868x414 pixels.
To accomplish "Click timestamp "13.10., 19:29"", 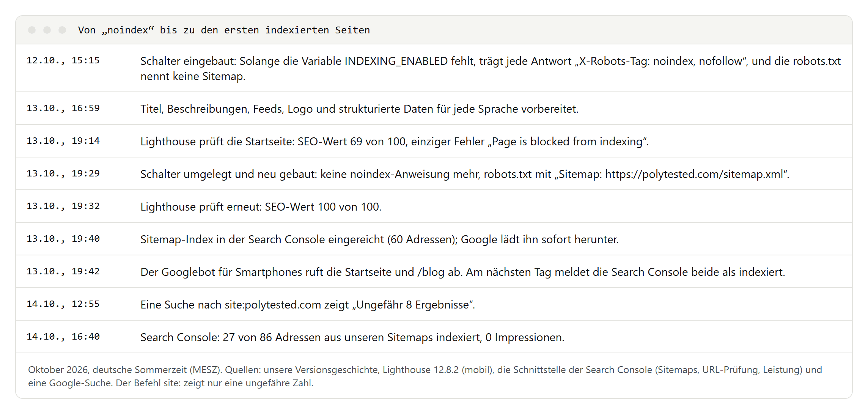I will (x=63, y=173).
